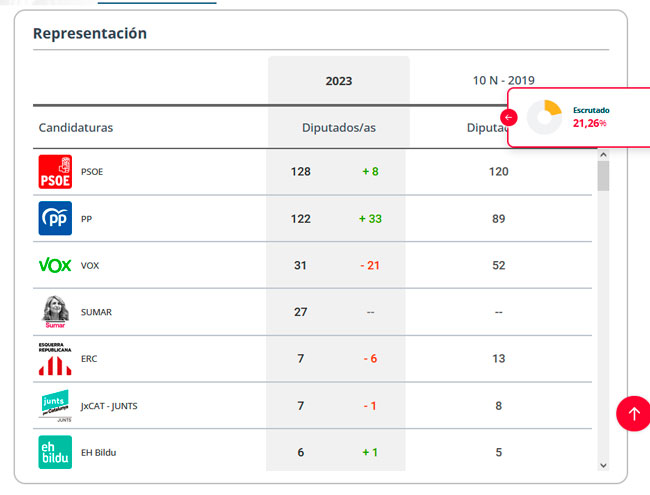Screen dimensions: 650x495
Task: Click the SUMAR party name
Action: coord(96,312)
